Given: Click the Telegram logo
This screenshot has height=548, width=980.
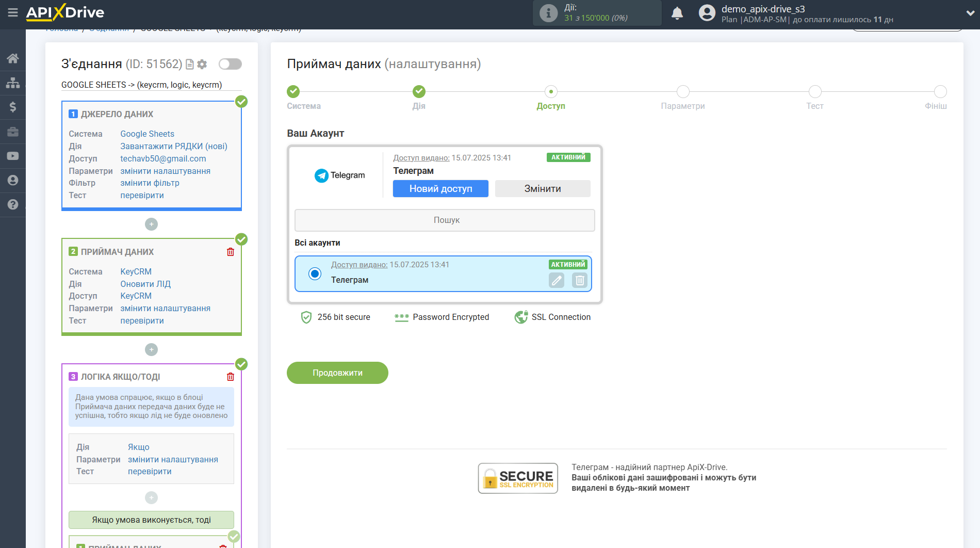Looking at the screenshot, I should [x=339, y=175].
